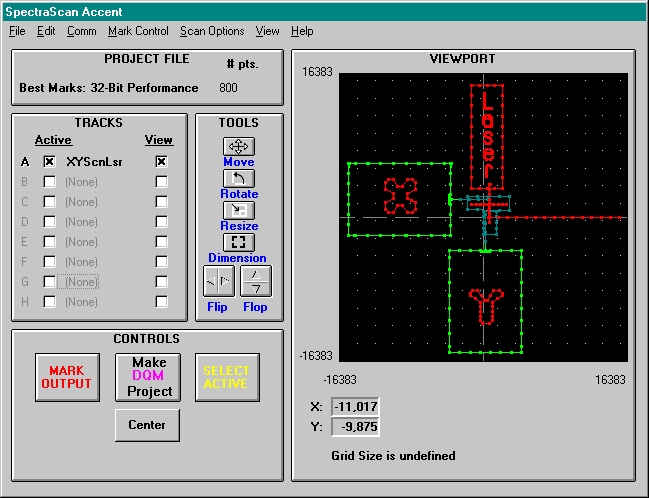Click the SELECT ACTIVE button
Image resolution: width=649 pixels, height=498 pixels.
227,377
